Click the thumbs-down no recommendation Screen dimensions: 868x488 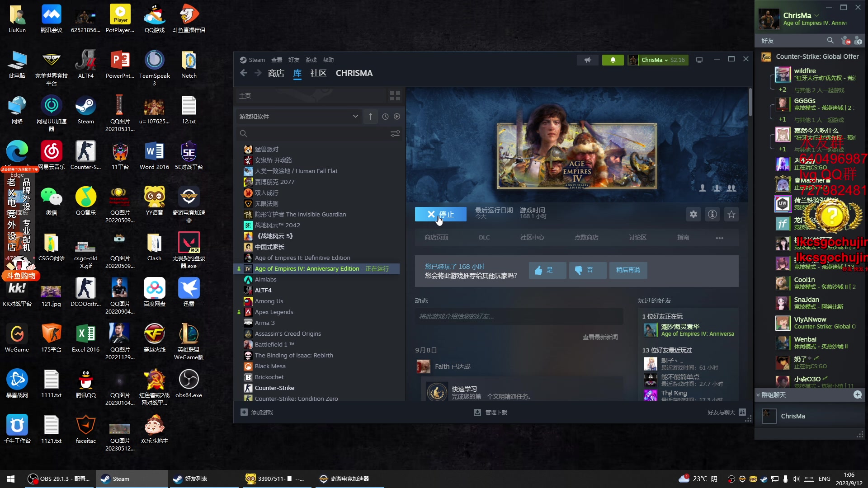tap(588, 270)
